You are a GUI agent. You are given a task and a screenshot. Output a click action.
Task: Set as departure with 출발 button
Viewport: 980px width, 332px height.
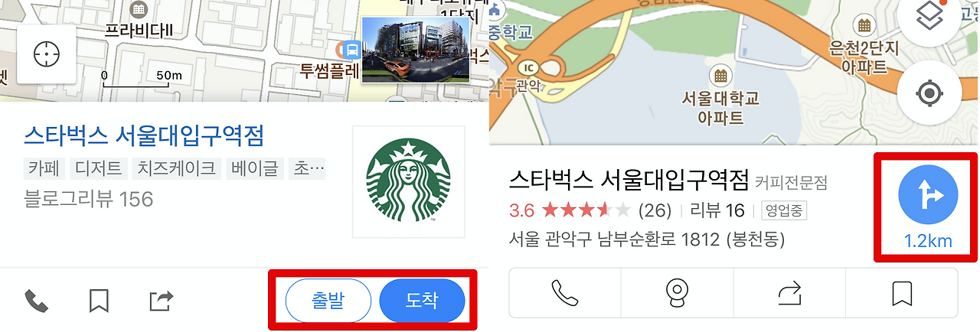[x=328, y=301]
